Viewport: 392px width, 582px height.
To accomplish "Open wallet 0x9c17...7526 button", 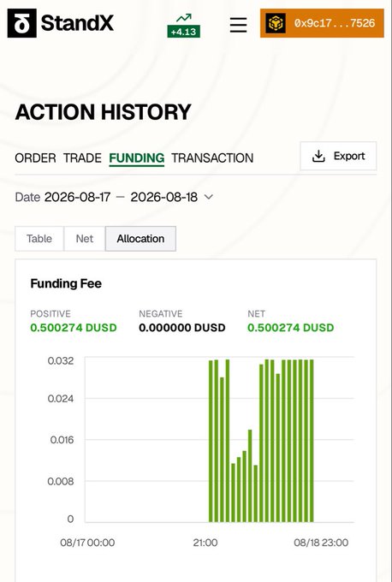I will [x=322, y=23].
